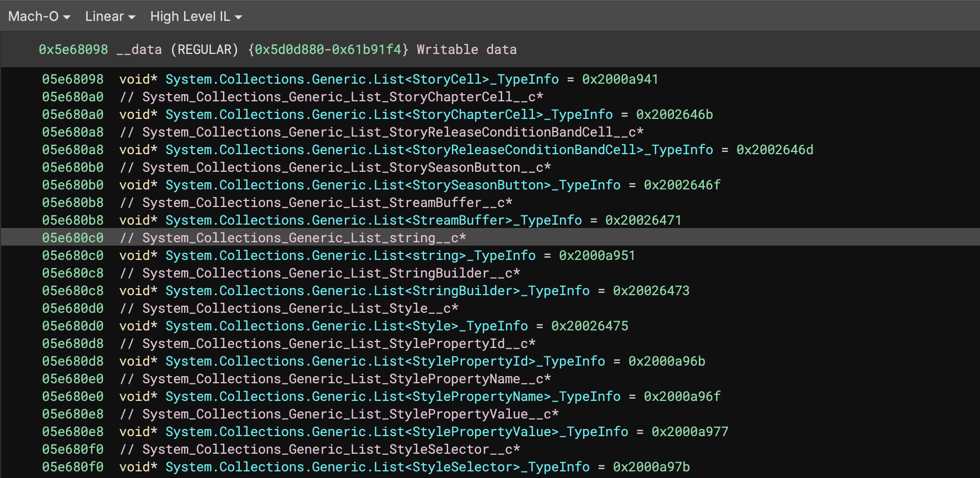Click comment List_StyleSelector__c*
The width and height of the screenshot is (980, 478).
[320, 449]
